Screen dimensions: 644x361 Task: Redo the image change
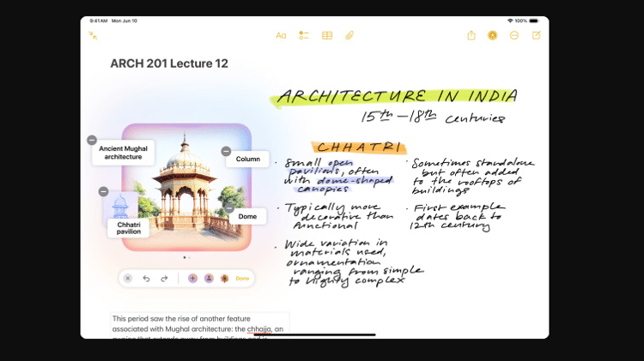pyautogui.click(x=164, y=279)
